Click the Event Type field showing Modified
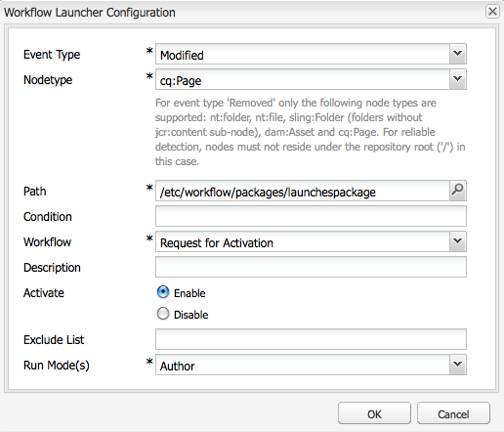This screenshot has height=432, width=504. 303,54
